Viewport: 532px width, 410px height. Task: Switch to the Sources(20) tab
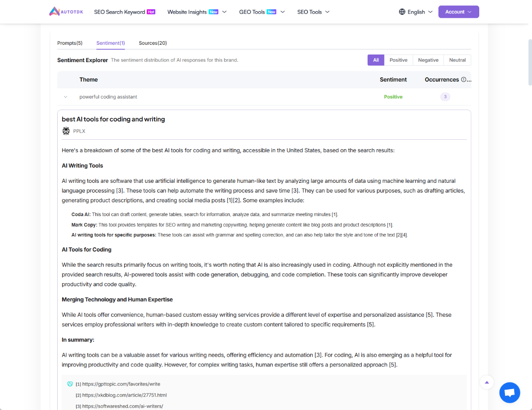[x=153, y=43]
